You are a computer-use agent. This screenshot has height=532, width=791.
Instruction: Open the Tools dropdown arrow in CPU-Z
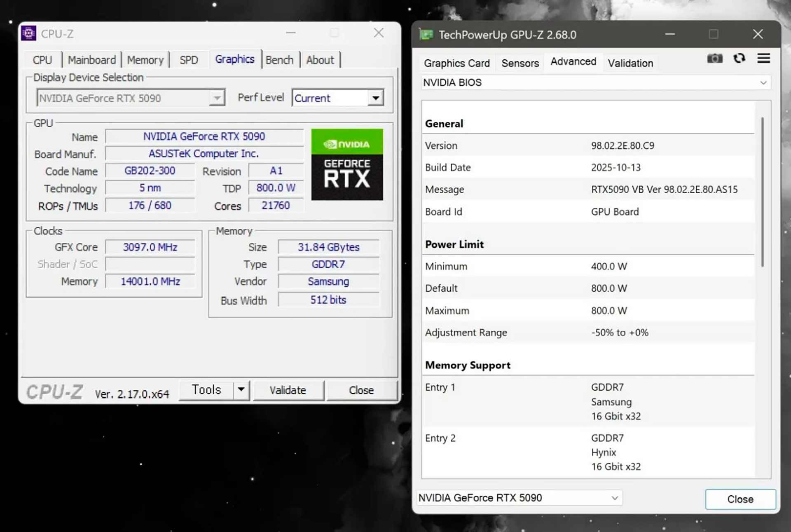[242, 390]
